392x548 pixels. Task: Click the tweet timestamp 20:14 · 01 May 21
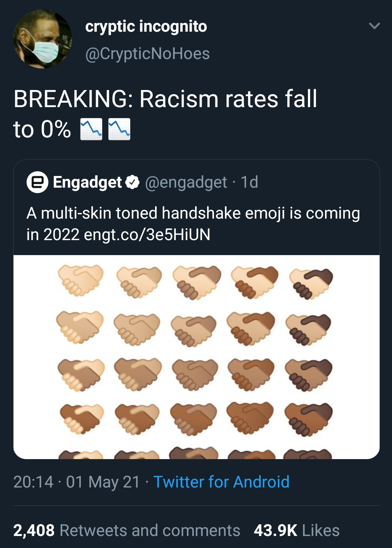pos(76,482)
